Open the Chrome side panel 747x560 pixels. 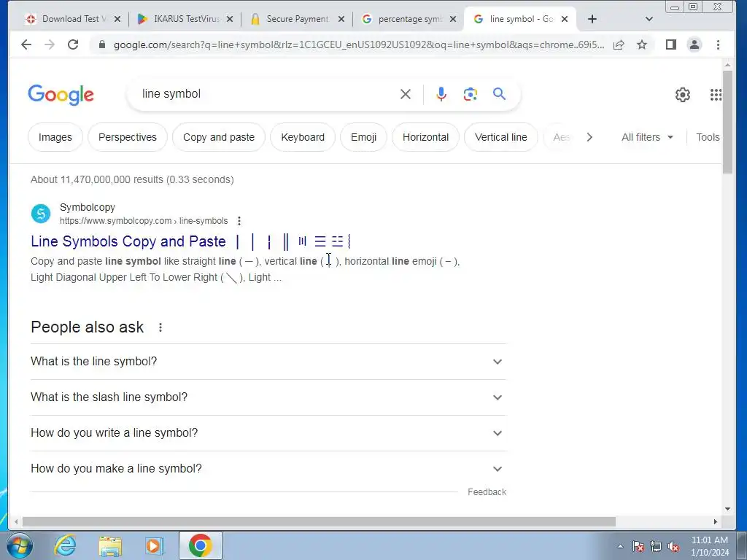pos(671,44)
